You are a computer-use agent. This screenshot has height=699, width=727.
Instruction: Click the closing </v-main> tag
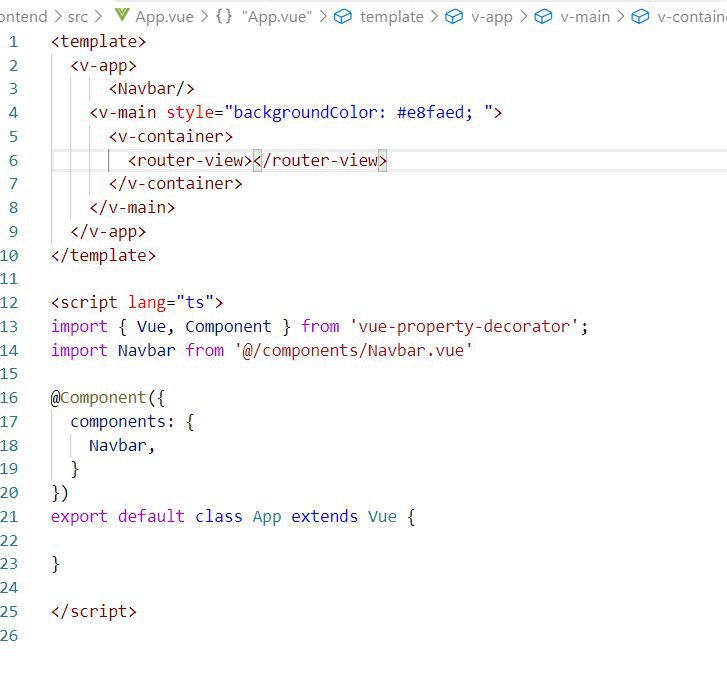pyautogui.click(x=132, y=208)
